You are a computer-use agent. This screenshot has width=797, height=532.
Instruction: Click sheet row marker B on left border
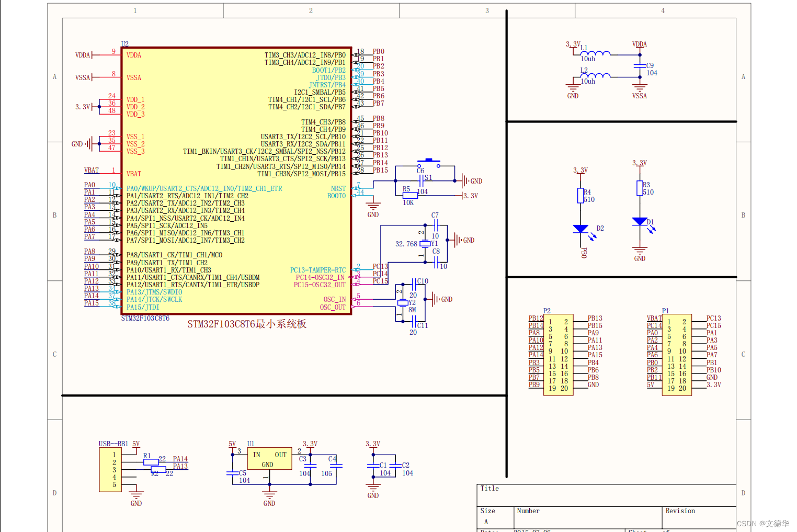[x=54, y=215]
